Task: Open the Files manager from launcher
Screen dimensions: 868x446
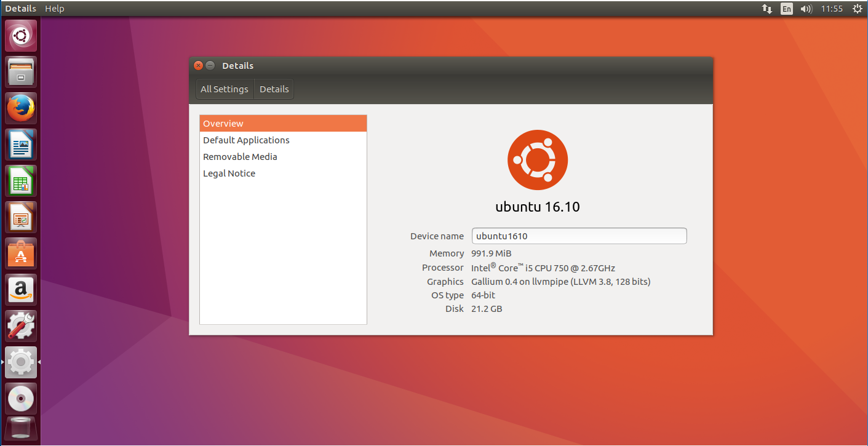Action: tap(21, 72)
